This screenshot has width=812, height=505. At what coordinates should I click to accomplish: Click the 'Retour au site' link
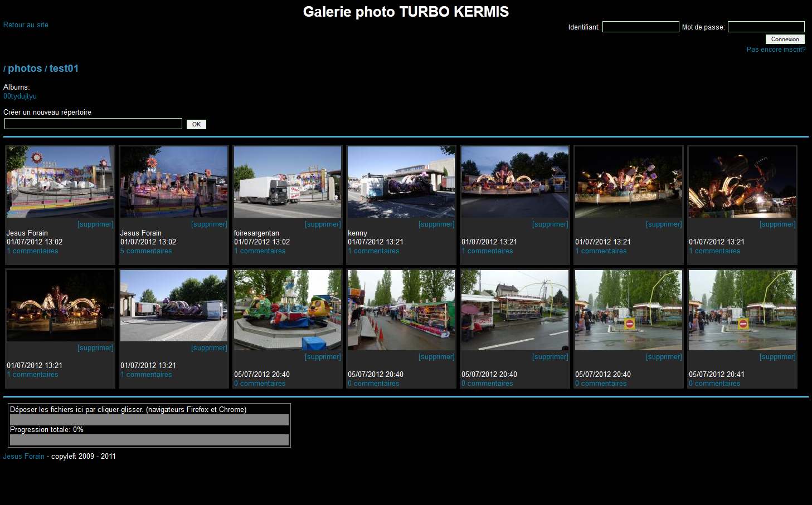(26, 25)
